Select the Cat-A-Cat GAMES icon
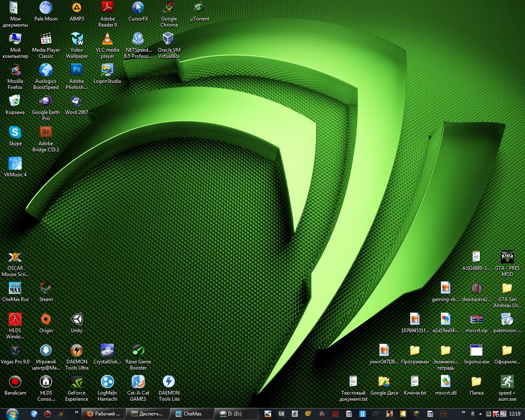 138,388
